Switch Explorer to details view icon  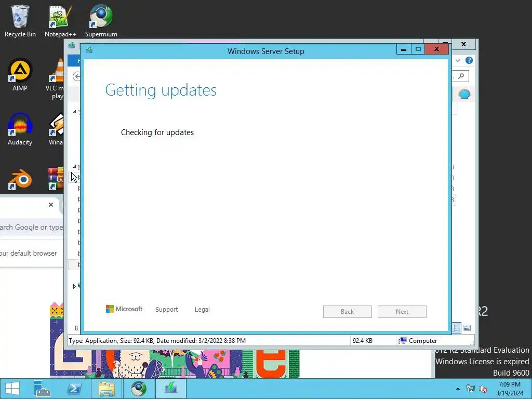tap(456, 328)
